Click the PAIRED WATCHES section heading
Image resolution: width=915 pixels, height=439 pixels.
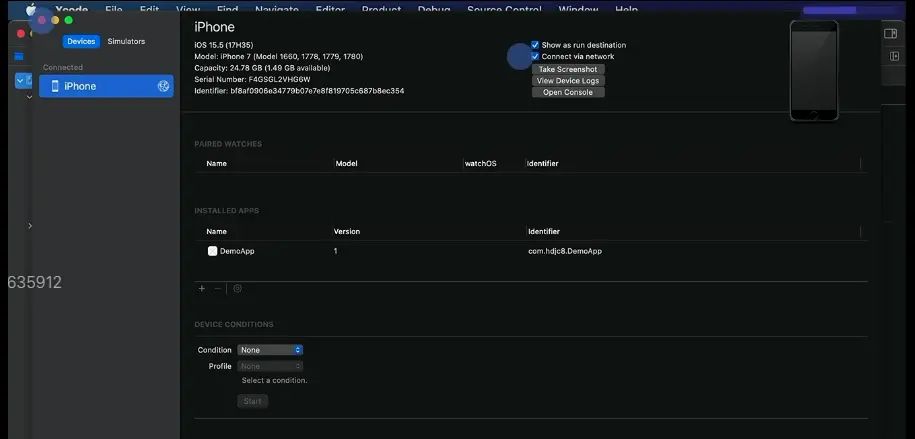coord(228,144)
